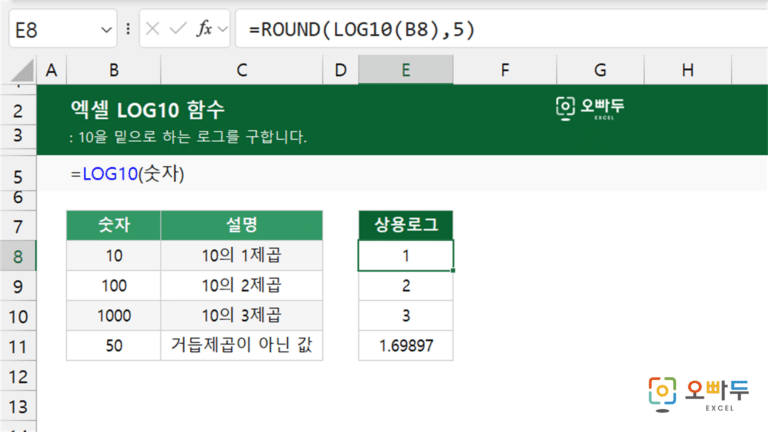This screenshot has width=768, height=432.
Task: Select cell with value 50
Action: 114,346
